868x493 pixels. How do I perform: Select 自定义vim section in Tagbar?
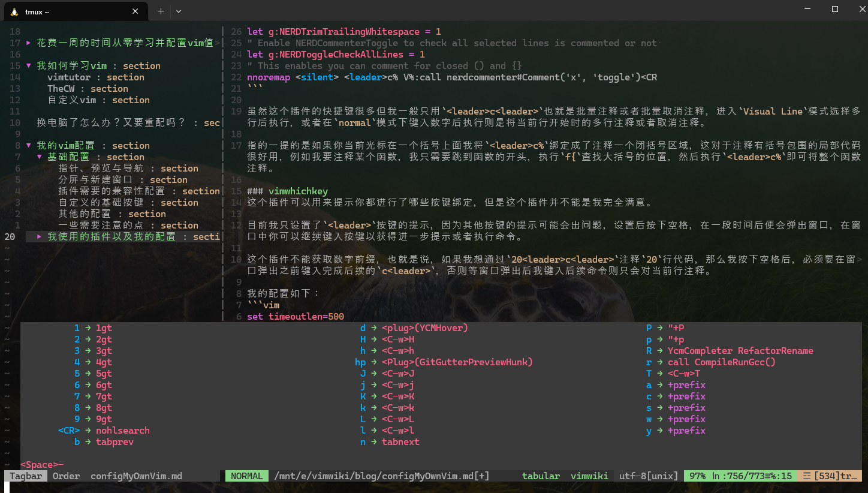(99, 100)
